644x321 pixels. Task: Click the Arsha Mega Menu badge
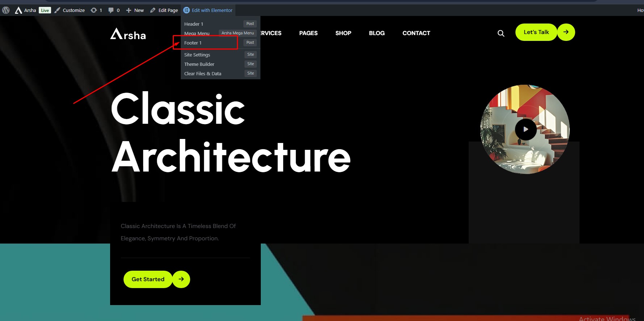point(238,33)
